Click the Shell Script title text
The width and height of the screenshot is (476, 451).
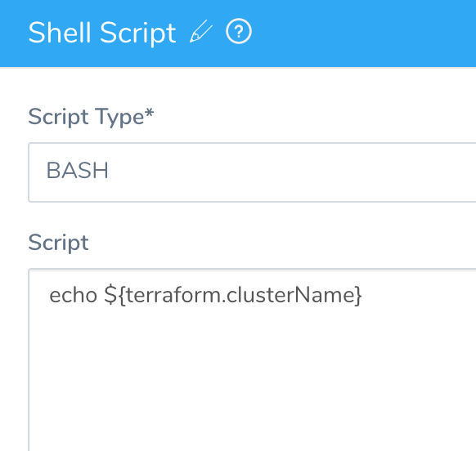pos(102,33)
